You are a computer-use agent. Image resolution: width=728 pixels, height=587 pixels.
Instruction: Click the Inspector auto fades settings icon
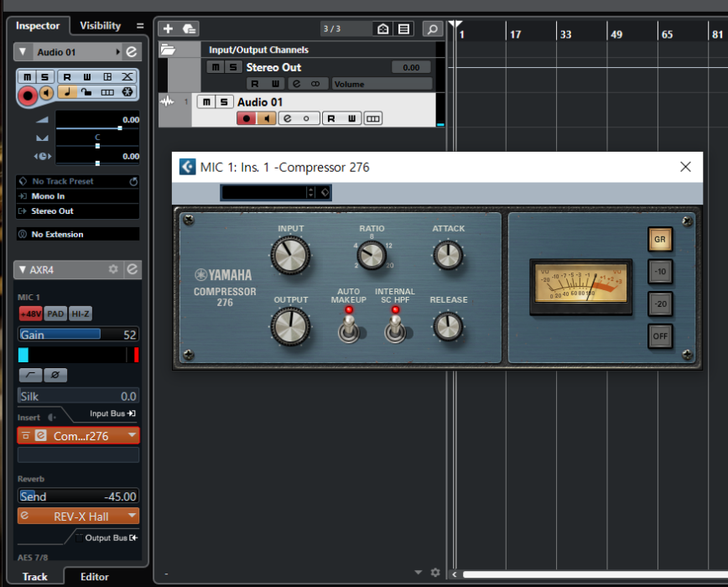127,77
